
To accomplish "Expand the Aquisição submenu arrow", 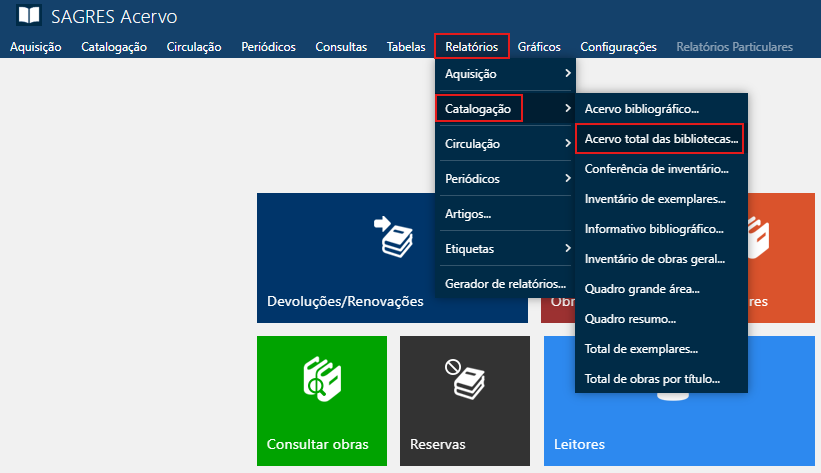I will tap(567, 74).
